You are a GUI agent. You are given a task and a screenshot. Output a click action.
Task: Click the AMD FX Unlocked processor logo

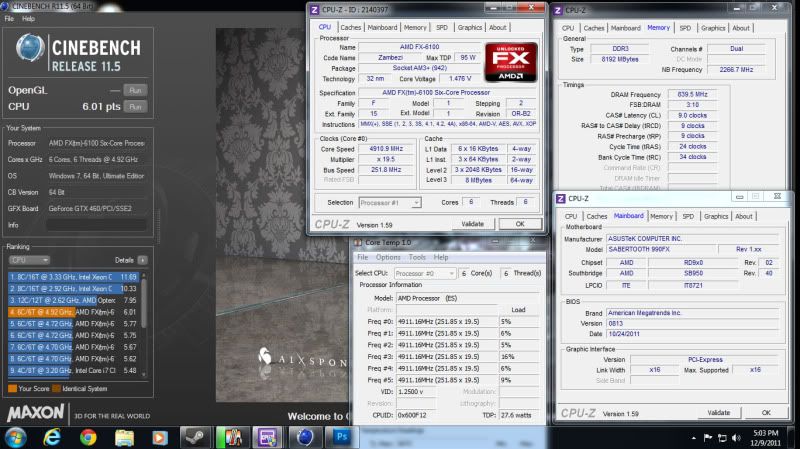point(511,62)
